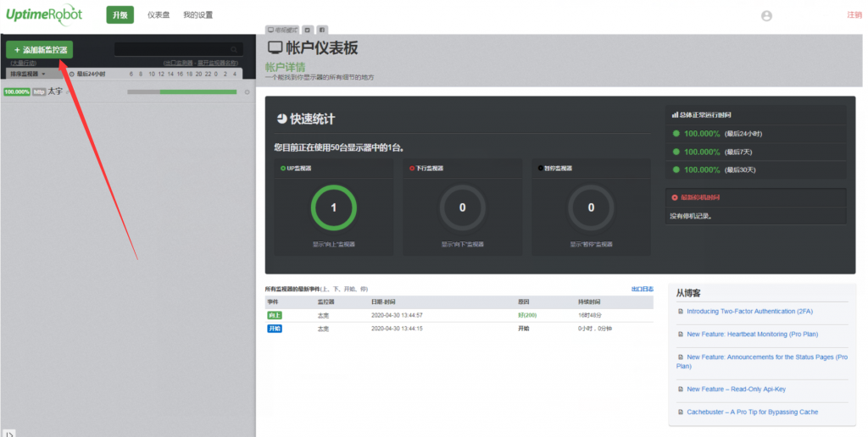The image size is (868, 437).
Task: Open the 排序监视器 sort dropdown
Action: click(x=28, y=74)
